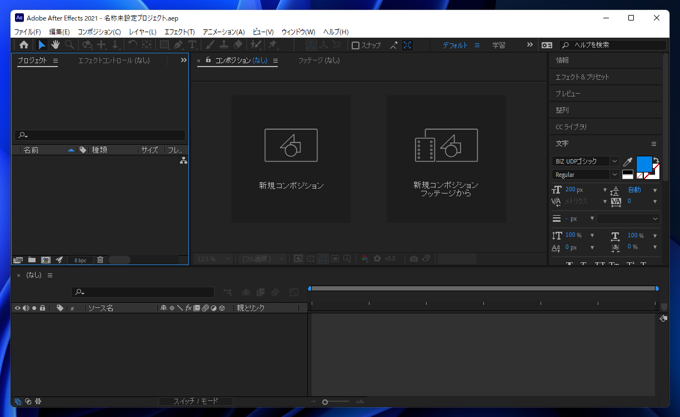680x417 pixels.
Task: Click the Home icon in toolbar
Action: (x=24, y=45)
